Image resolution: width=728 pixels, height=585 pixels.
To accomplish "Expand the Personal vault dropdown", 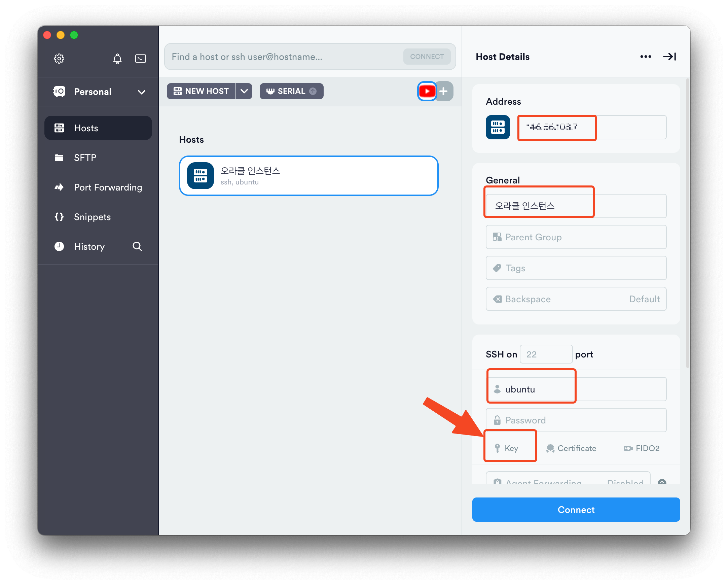I will pyautogui.click(x=142, y=92).
